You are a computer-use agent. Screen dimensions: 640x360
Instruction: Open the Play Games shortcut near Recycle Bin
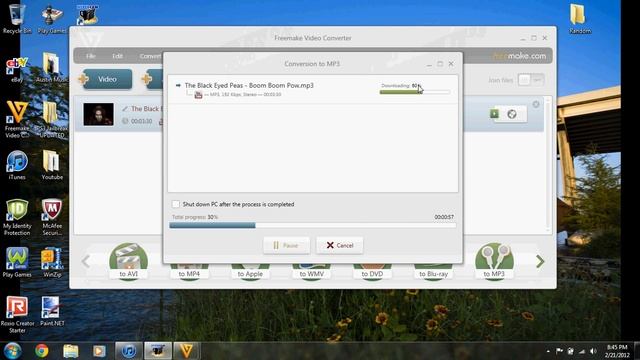click(52, 19)
